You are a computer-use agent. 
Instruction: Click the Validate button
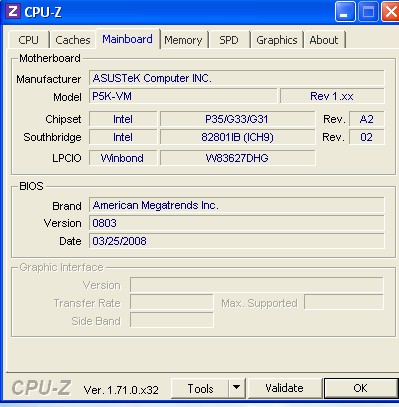point(284,388)
